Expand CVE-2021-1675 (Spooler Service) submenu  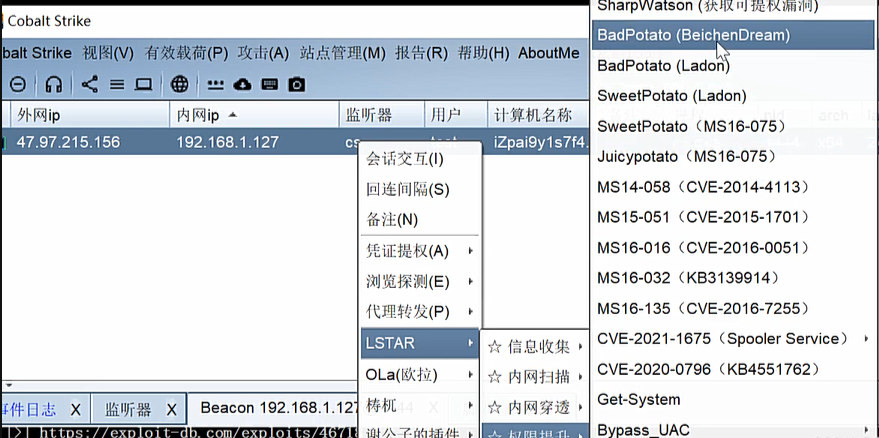coord(734,339)
